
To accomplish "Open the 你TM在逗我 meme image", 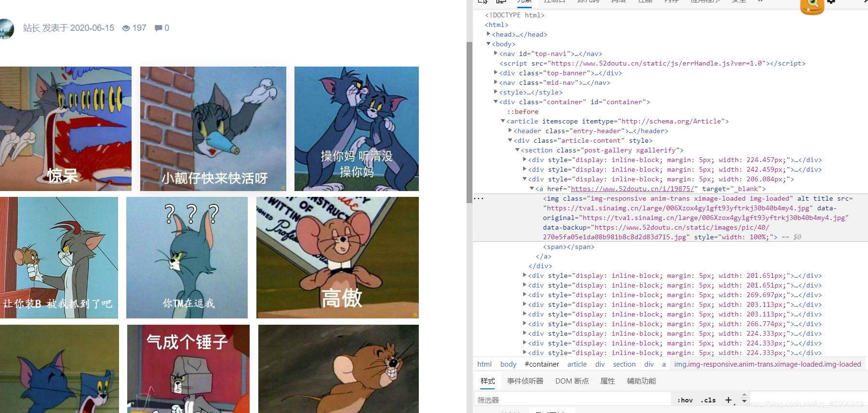I will (x=187, y=258).
